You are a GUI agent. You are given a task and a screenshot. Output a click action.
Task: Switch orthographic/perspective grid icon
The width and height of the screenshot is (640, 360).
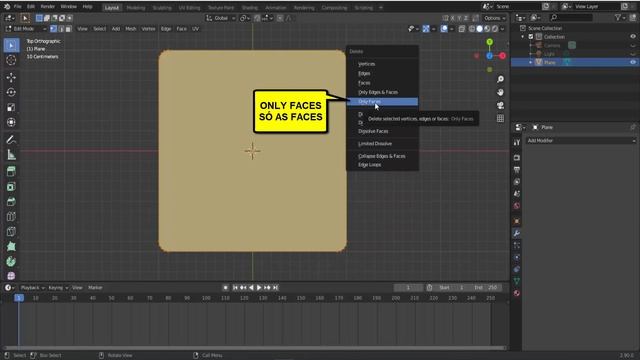coord(500,118)
